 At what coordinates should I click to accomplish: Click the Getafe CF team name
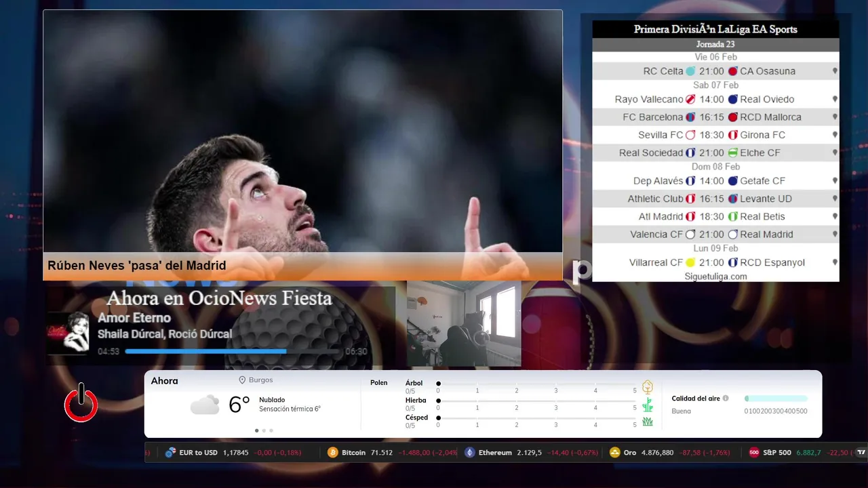coord(762,181)
